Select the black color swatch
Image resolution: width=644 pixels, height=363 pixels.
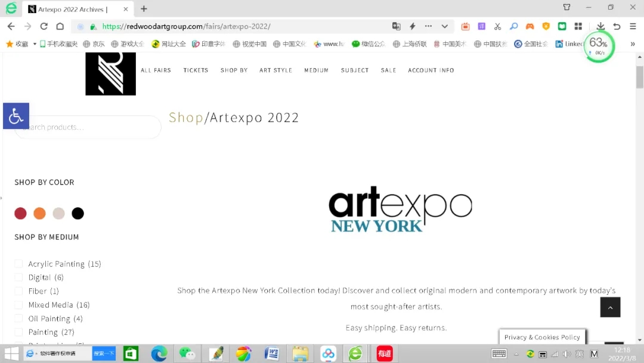[x=78, y=213]
